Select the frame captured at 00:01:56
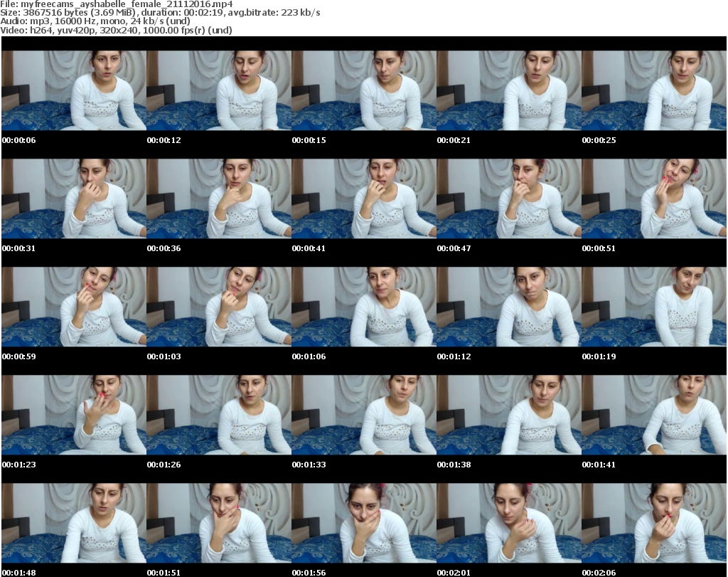This screenshot has width=728, height=577. coord(363,523)
